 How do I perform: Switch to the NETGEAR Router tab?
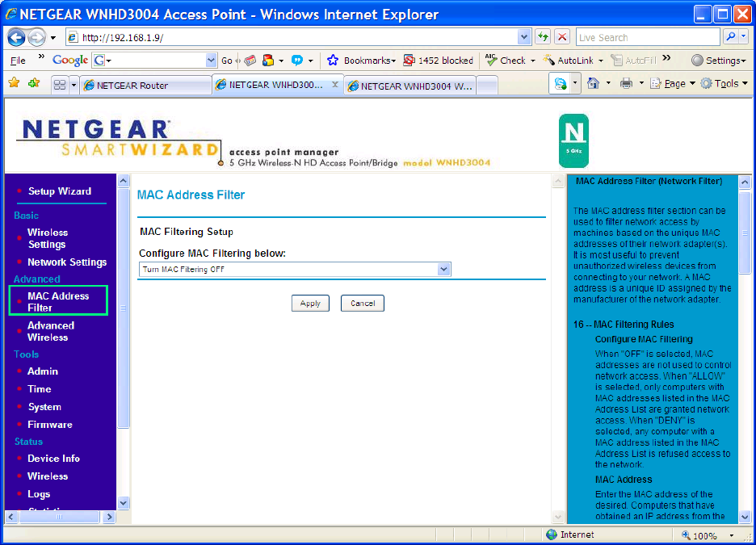(x=146, y=86)
